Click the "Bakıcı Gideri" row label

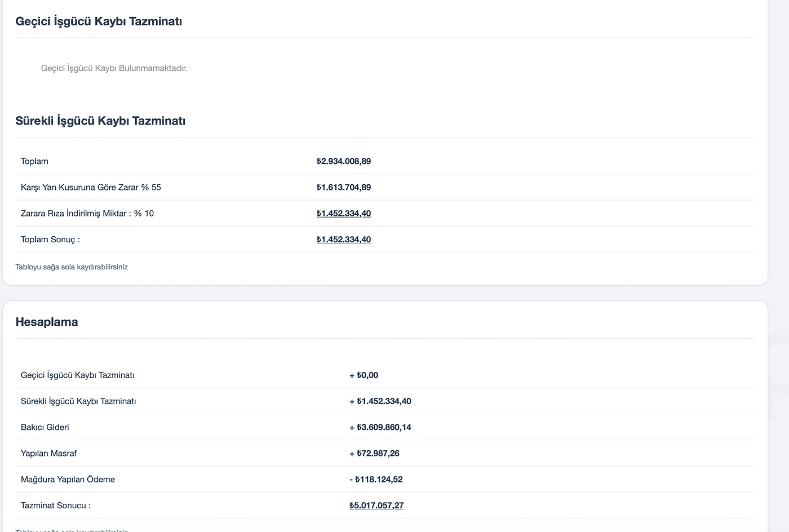point(45,427)
